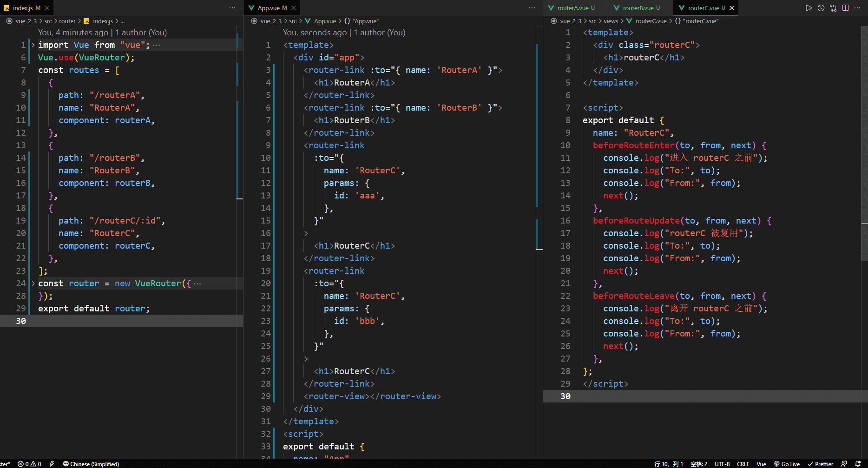
Task: Open errors and warnings count in status bar
Action: [29, 464]
